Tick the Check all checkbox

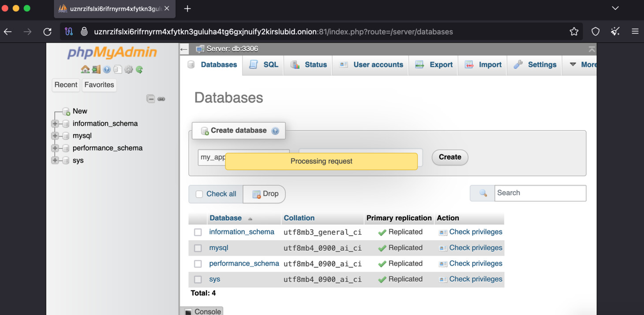tap(199, 194)
